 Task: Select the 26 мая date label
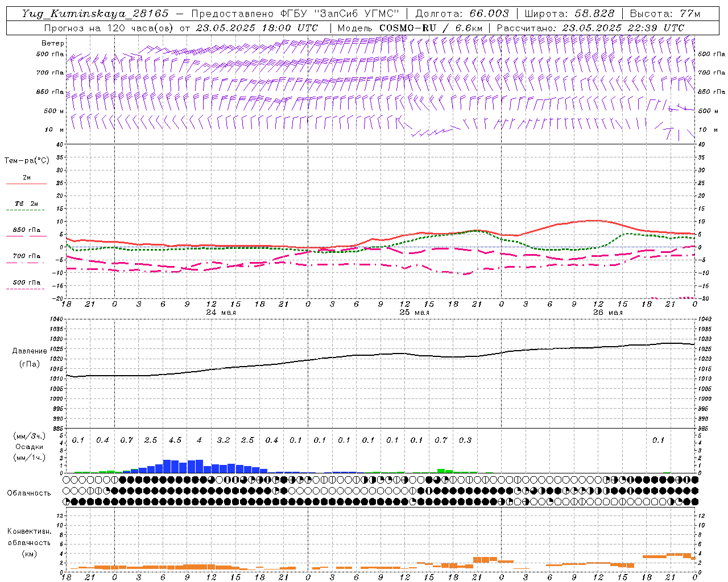point(607,312)
